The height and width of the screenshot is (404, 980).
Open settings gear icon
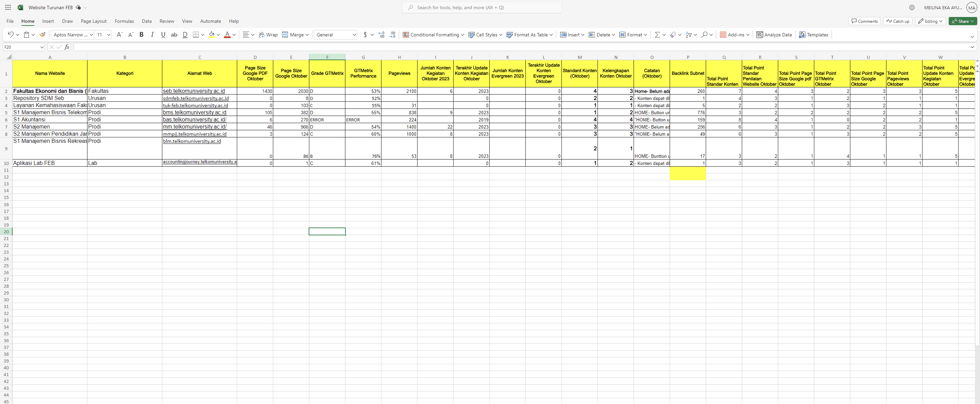tap(912, 7)
